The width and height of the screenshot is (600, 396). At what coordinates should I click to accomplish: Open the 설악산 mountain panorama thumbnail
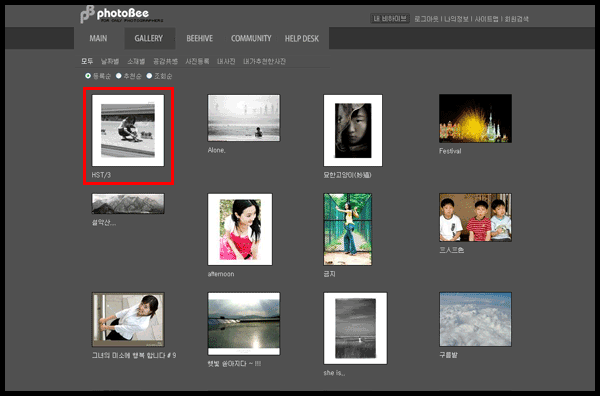[128, 204]
